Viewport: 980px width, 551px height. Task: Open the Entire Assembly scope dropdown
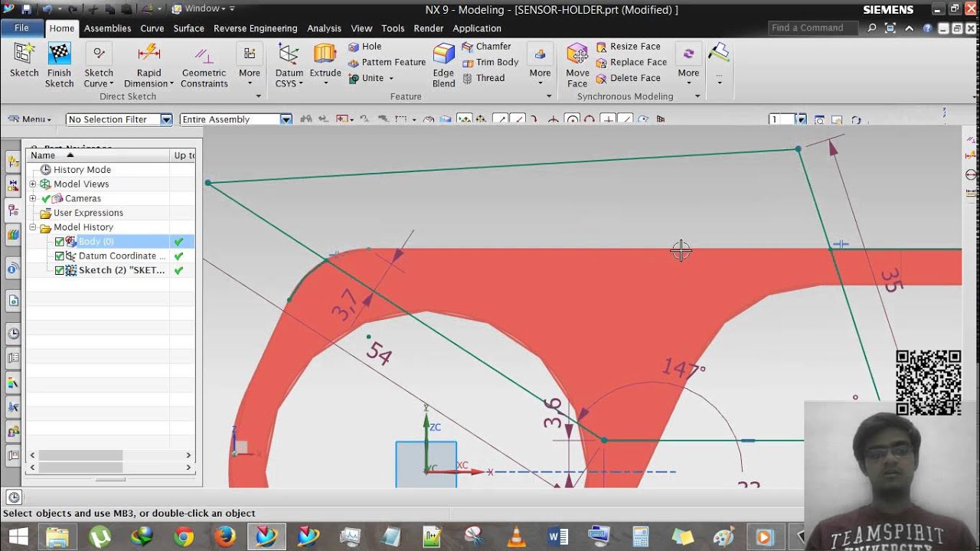[286, 119]
